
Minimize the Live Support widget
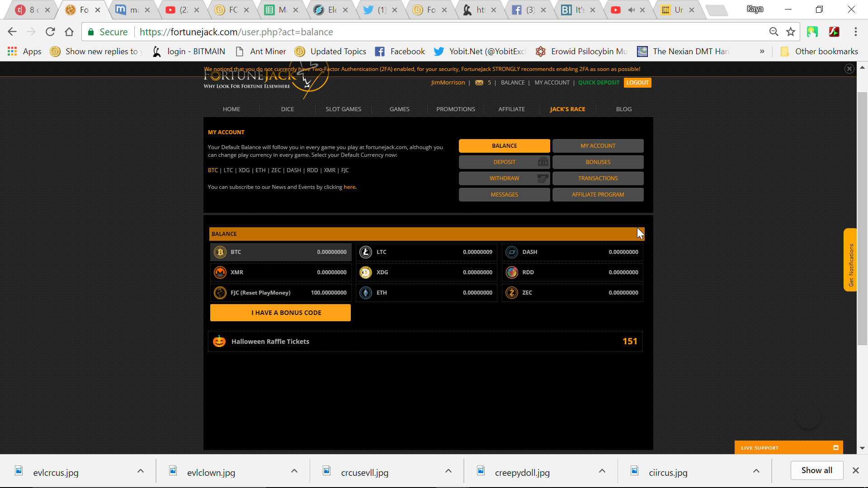click(836, 448)
